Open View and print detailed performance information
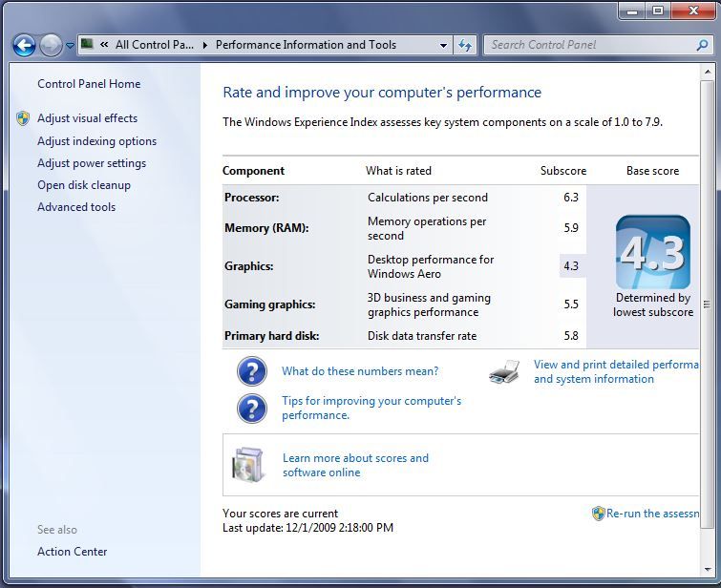The image size is (721, 588). pos(616,371)
